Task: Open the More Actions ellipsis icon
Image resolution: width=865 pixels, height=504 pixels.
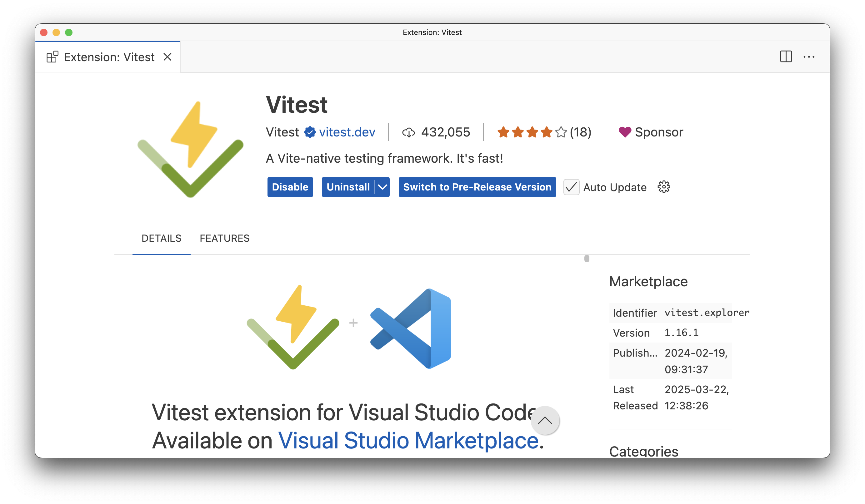Action: [x=809, y=57]
